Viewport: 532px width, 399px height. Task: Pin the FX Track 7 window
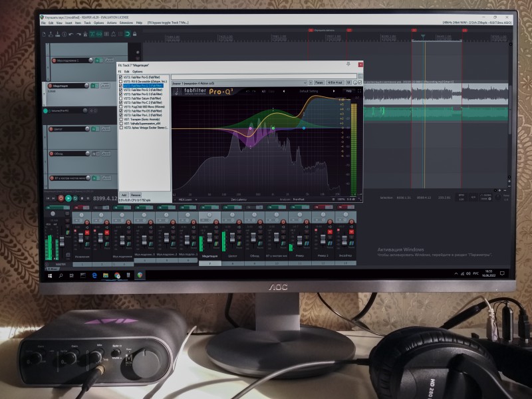(x=348, y=64)
